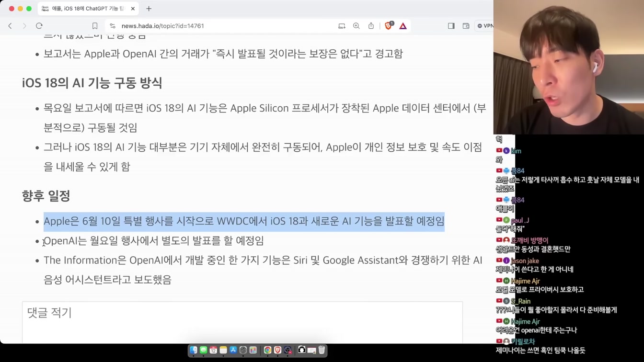This screenshot has height=362, width=644.
Task: Open the colorful grid app in Dock
Action: coord(253,351)
